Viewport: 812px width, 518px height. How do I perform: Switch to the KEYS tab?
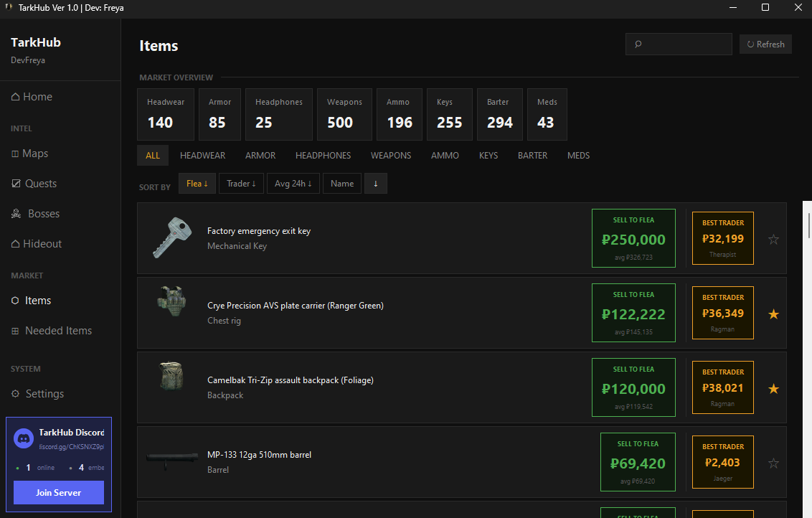coord(488,156)
